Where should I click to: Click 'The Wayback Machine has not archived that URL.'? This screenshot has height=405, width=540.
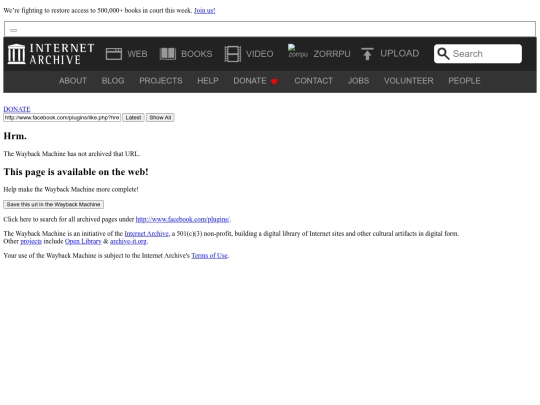72,154
